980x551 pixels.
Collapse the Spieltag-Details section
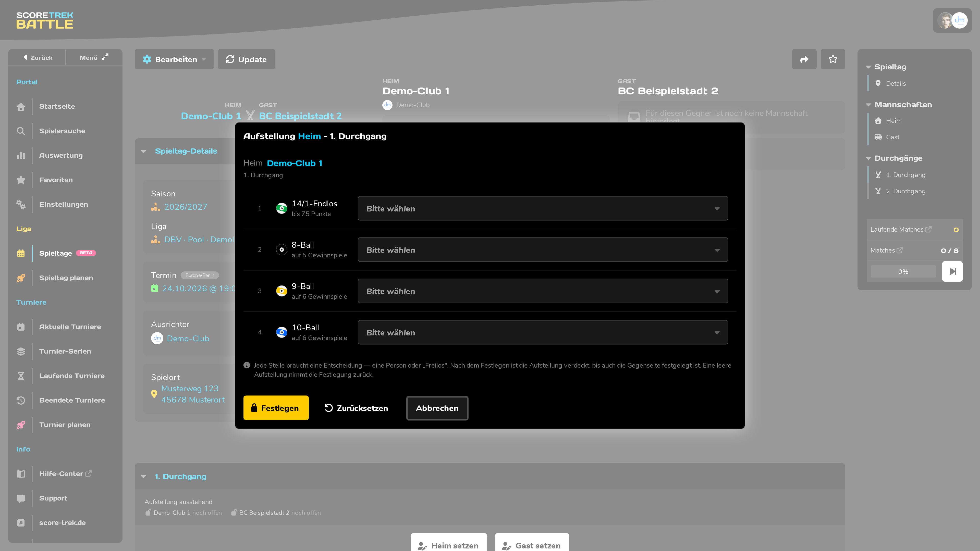click(143, 151)
